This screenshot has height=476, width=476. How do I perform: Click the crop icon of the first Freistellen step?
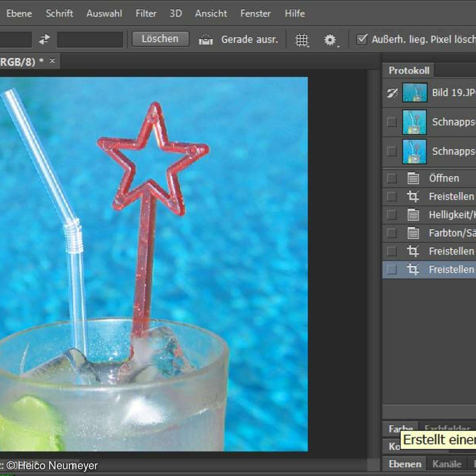[413, 196]
